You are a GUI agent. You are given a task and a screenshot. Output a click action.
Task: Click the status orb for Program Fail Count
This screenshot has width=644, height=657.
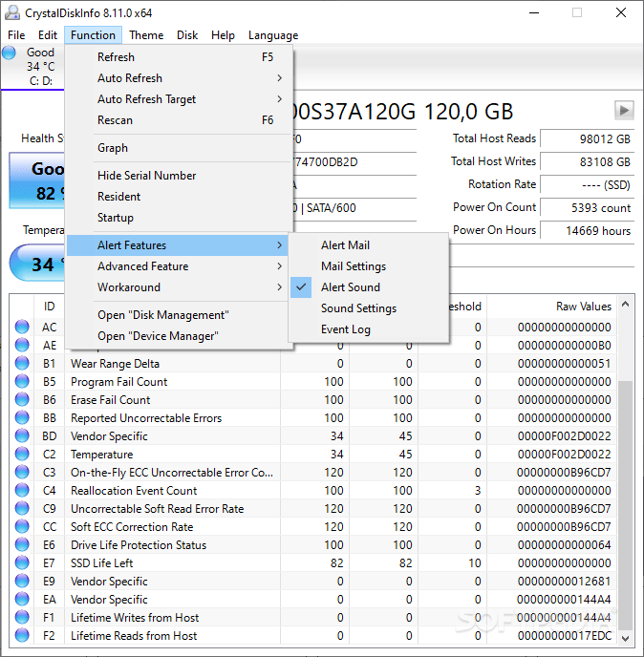[x=22, y=382]
